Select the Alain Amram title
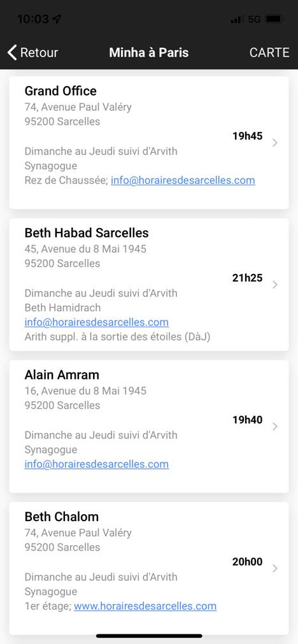The width and height of the screenshot is (298, 644). pyautogui.click(x=62, y=375)
